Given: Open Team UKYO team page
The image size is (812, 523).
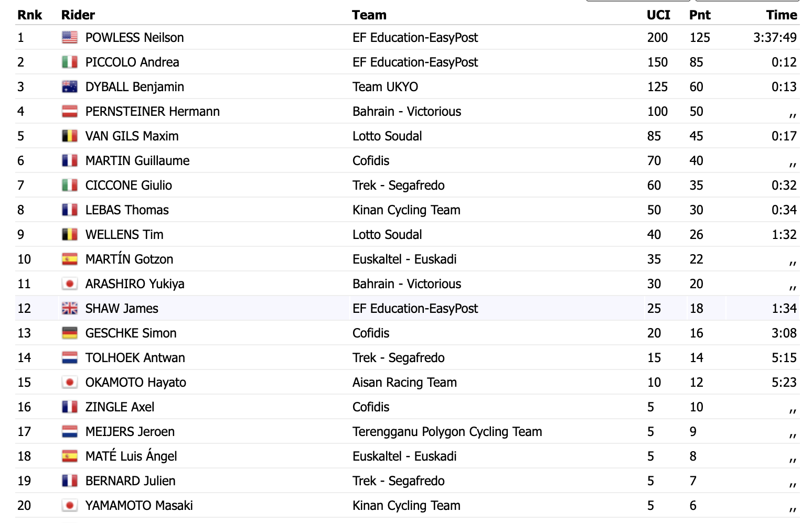Looking at the screenshot, I should click(386, 87).
